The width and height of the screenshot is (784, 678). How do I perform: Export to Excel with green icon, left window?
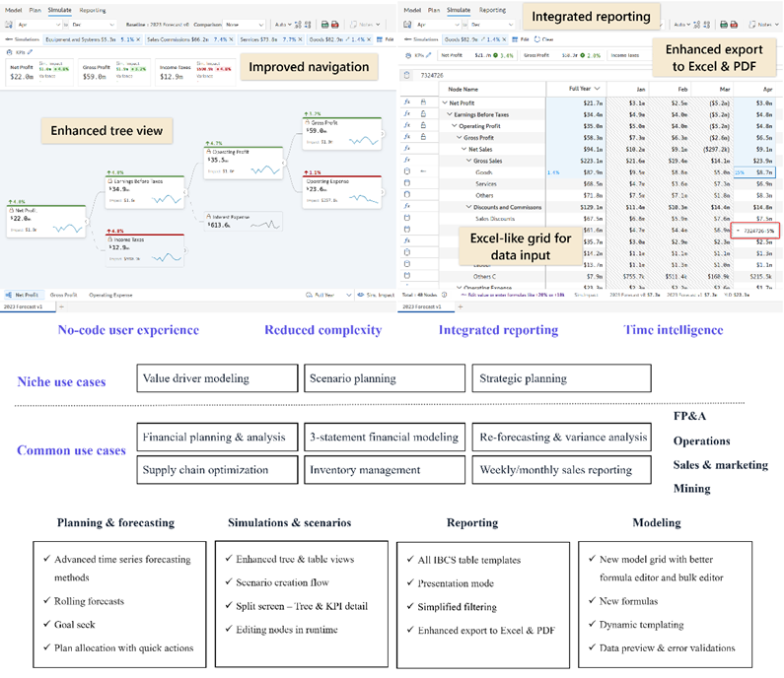[x=325, y=24]
